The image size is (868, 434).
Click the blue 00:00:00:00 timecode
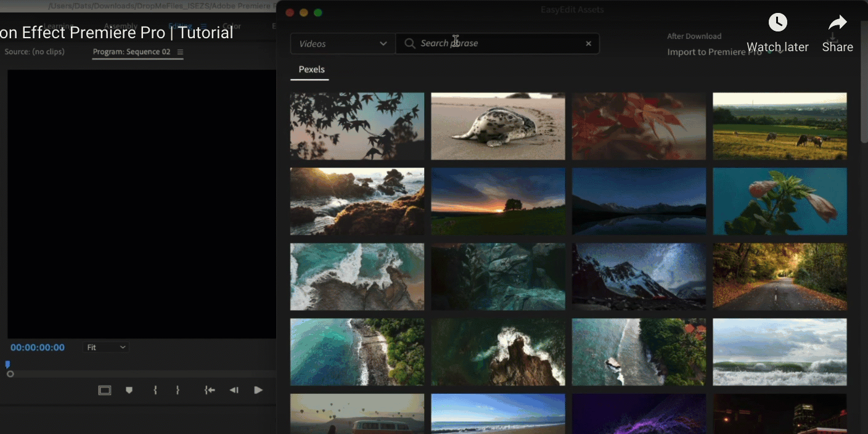[38, 348]
